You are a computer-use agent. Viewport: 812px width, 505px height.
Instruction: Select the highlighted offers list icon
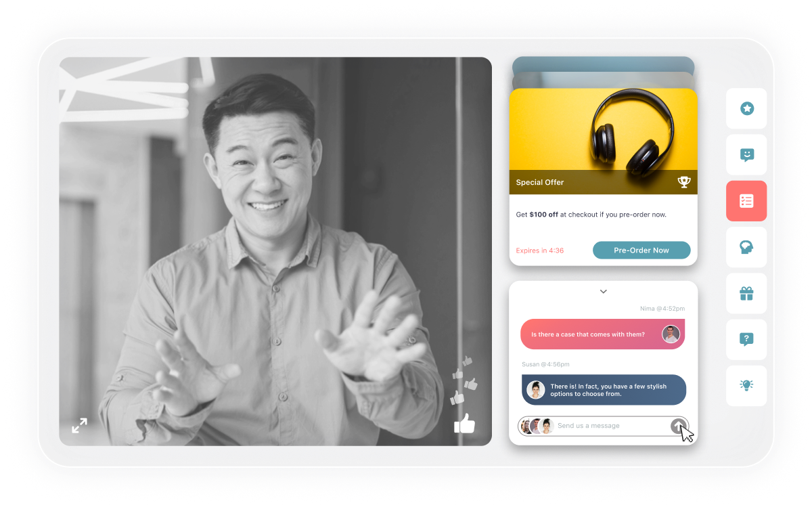point(746,201)
